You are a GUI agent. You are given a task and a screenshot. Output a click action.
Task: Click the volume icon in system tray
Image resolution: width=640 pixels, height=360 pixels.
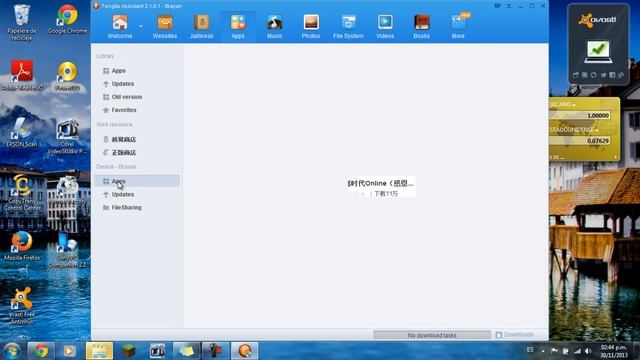tap(588, 351)
